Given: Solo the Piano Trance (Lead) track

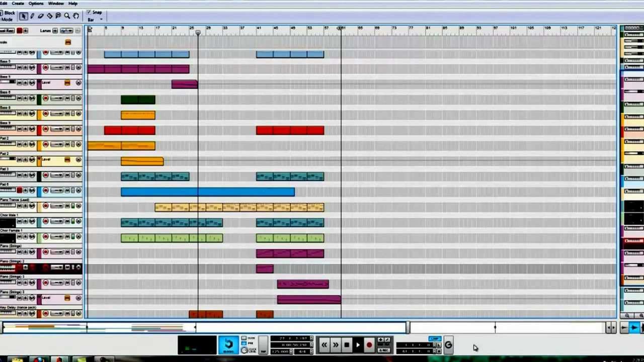Looking at the screenshot, I should [x=26, y=206].
